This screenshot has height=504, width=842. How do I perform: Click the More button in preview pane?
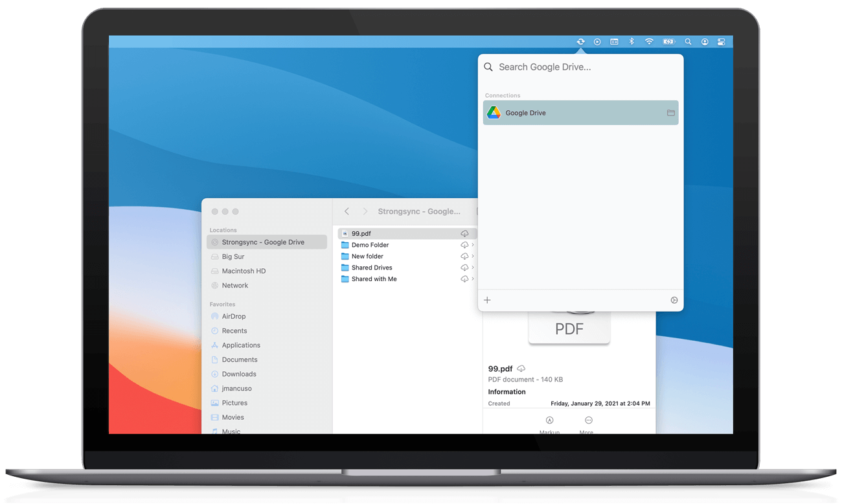point(587,425)
